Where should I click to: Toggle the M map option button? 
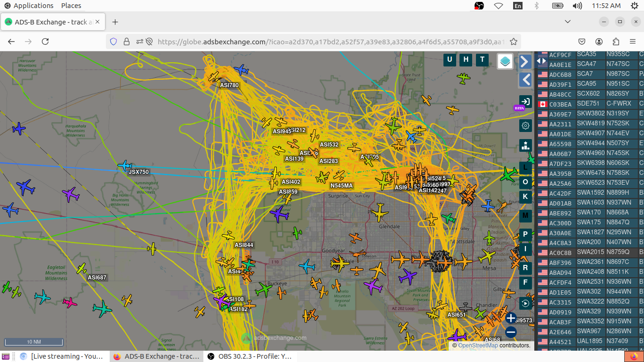tap(525, 216)
